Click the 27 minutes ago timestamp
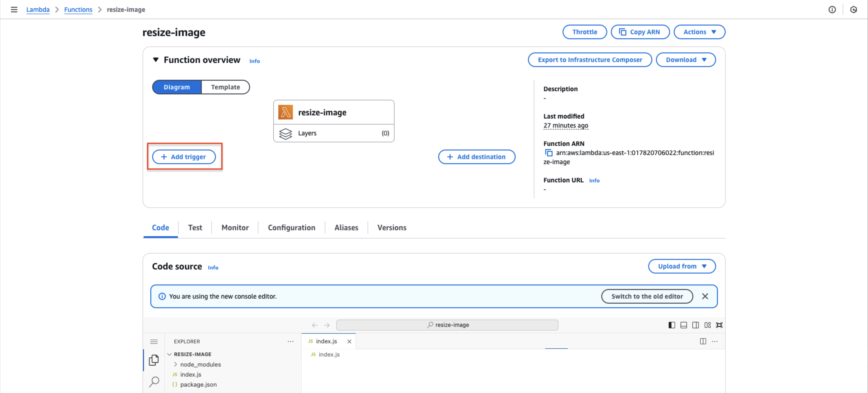Screen dimensions: 868x393 coord(566,125)
